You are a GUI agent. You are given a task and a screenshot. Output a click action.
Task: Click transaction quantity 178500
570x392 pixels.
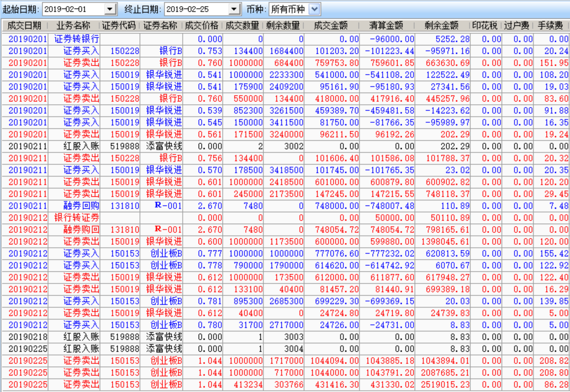point(248,171)
